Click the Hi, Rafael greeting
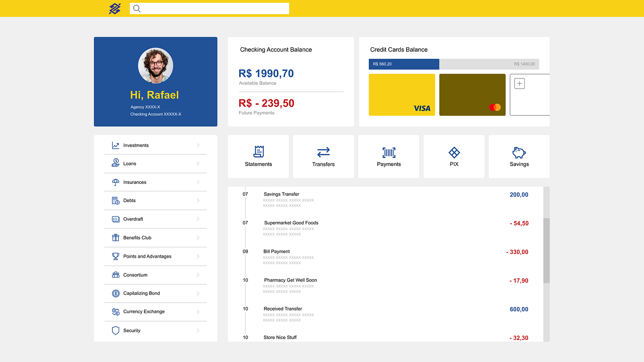Image resolution: width=644 pixels, height=362 pixels. click(155, 95)
